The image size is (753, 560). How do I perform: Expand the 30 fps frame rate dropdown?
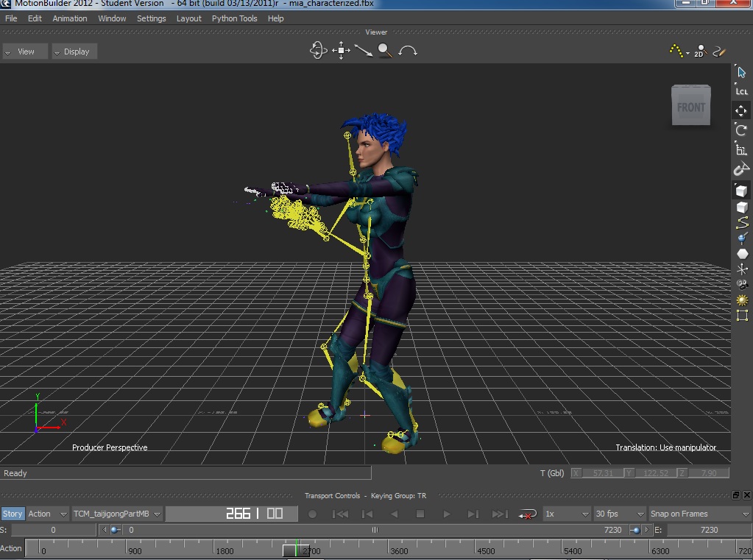coord(619,514)
